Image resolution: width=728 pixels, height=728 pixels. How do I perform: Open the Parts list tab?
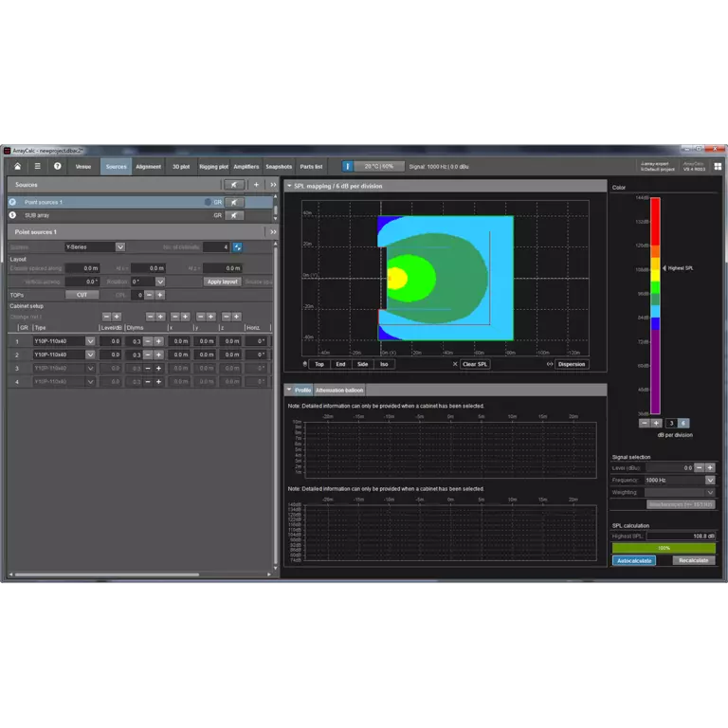pyautogui.click(x=311, y=166)
